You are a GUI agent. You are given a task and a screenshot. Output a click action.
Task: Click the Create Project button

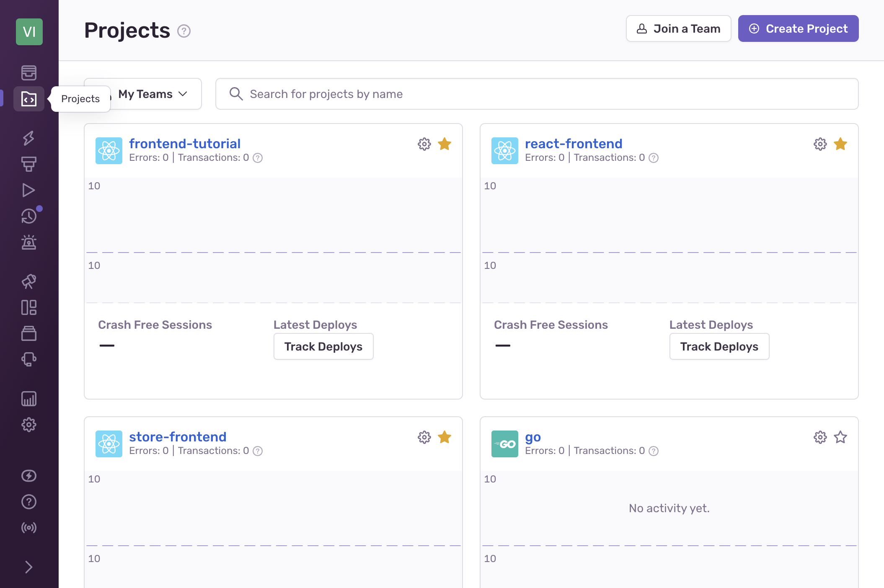click(798, 28)
